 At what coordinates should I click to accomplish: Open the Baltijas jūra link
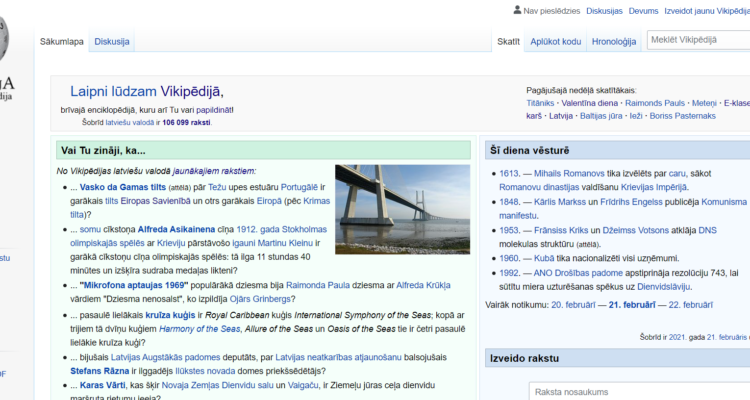pos(601,116)
